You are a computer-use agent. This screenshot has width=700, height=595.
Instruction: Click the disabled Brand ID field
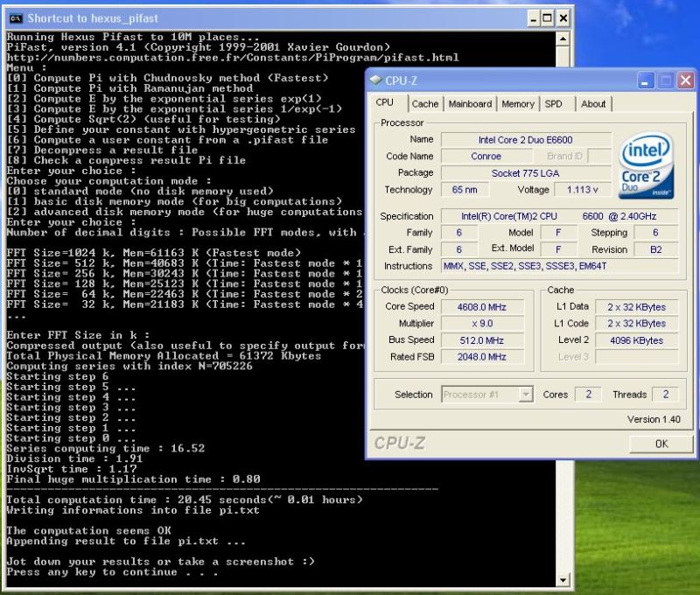[x=599, y=157]
